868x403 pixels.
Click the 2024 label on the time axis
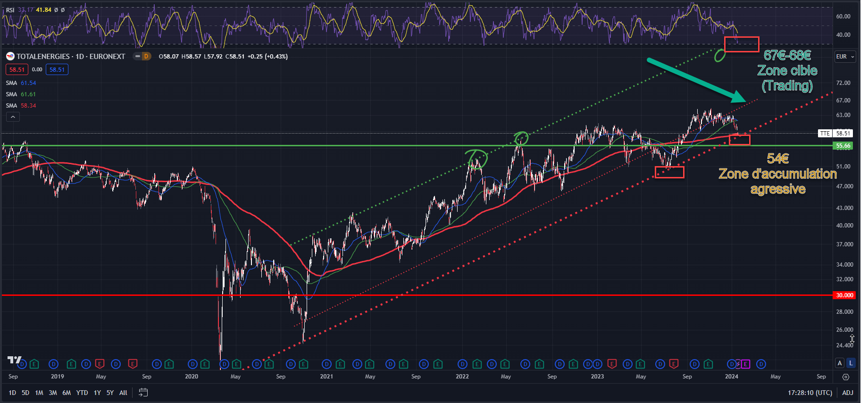(x=732, y=377)
